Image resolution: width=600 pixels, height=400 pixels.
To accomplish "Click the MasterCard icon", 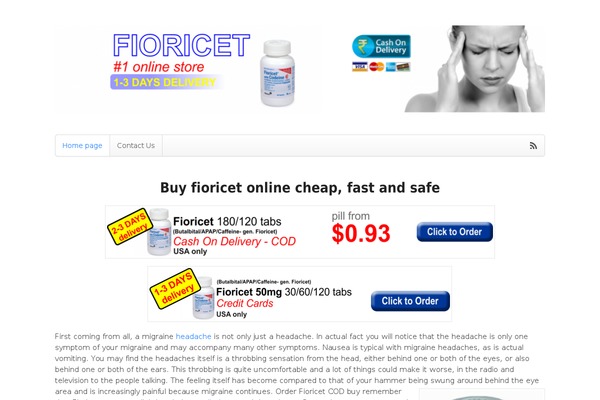I will tap(377, 67).
